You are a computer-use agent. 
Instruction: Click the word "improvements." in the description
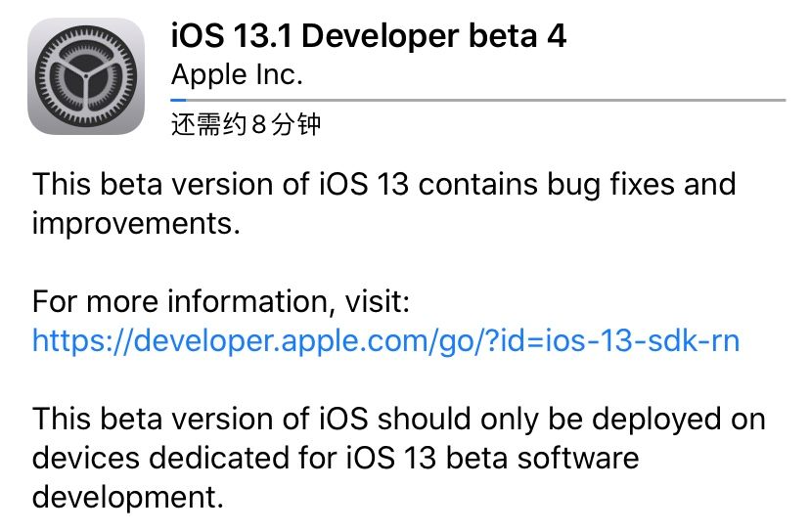tap(135, 223)
